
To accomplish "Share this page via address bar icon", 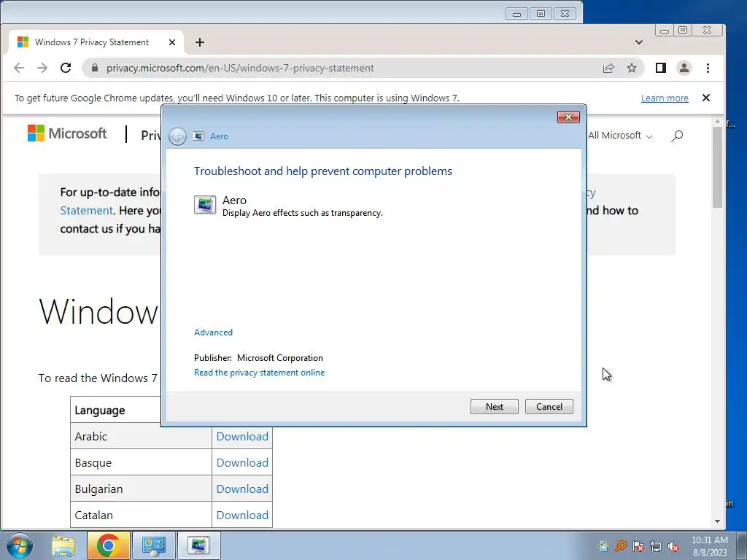I will (608, 68).
